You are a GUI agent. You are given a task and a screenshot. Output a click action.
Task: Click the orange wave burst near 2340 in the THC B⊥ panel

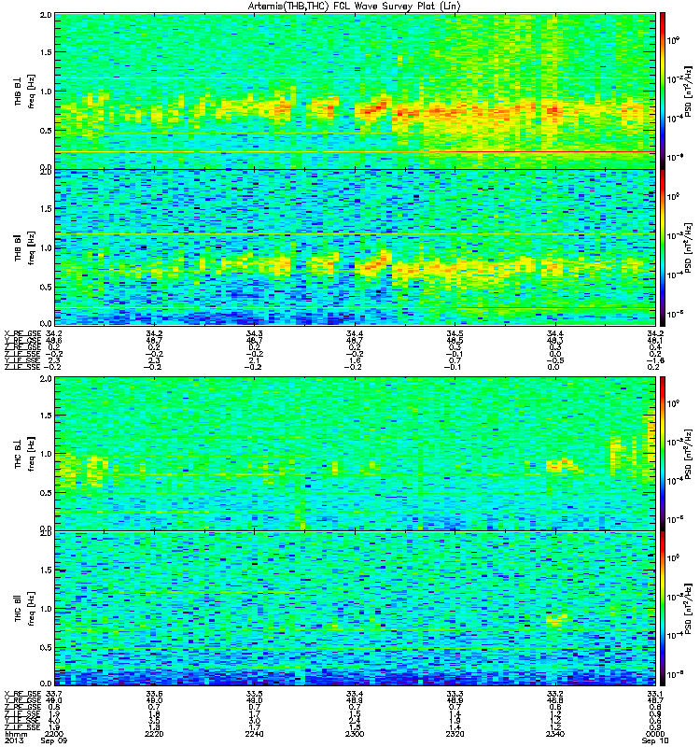pyautogui.click(x=561, y=465)
